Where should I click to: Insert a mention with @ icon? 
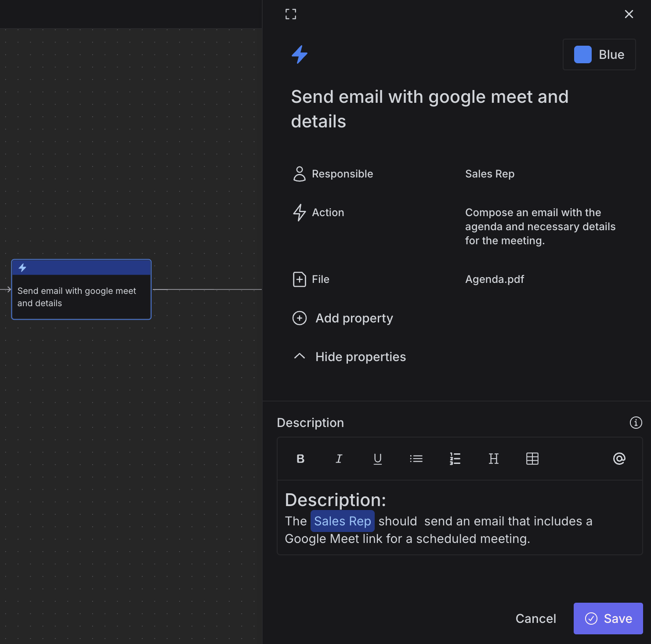[619, 459]
